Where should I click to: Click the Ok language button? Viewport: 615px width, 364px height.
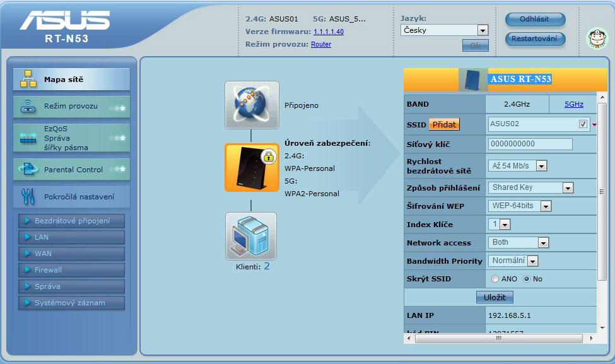(476, 45)
